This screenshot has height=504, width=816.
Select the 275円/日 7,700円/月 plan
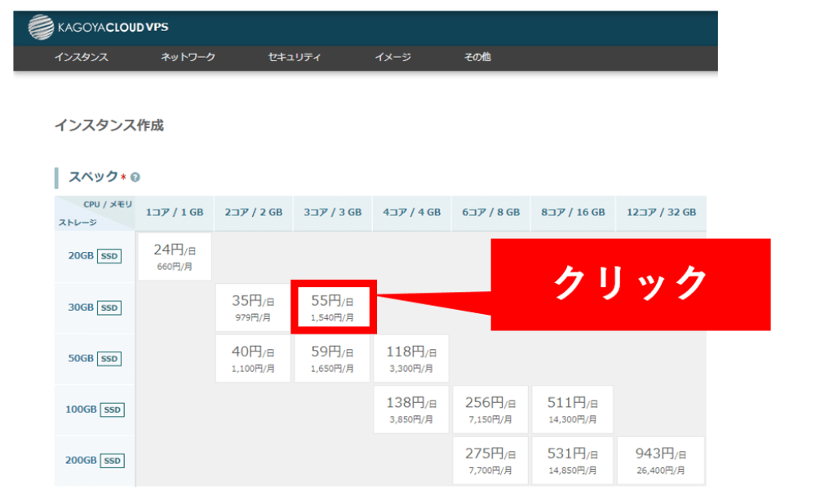490,460
